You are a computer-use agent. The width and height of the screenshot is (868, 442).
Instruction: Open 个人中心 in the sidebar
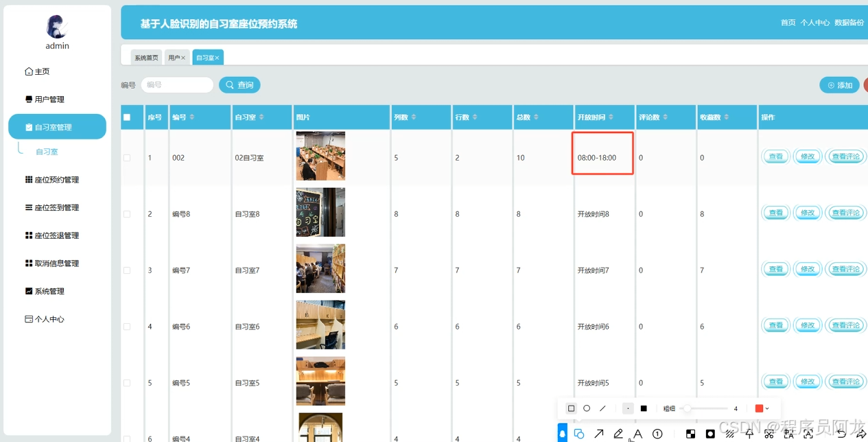[45, 319]
